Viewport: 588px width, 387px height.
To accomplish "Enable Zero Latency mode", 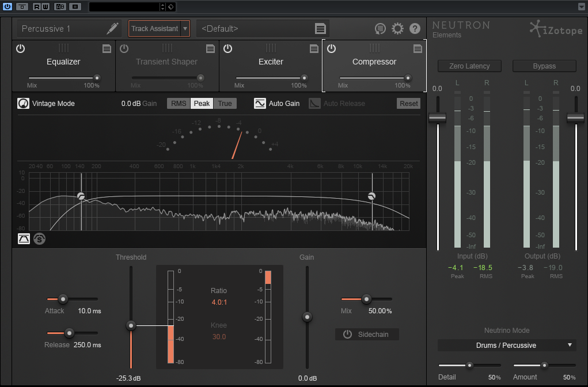I will (x=469, y=66).
